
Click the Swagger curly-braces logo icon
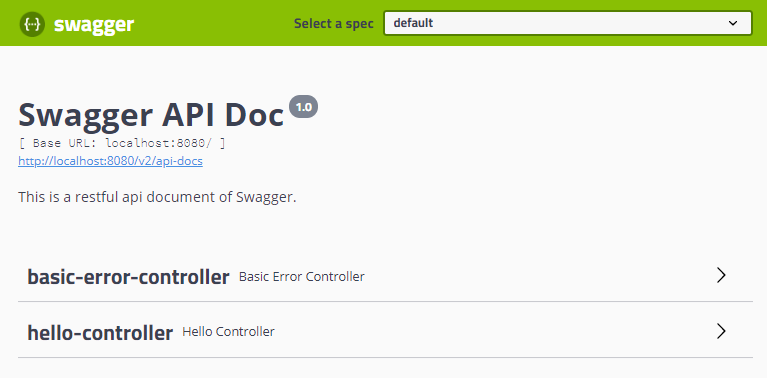[32, 24]
